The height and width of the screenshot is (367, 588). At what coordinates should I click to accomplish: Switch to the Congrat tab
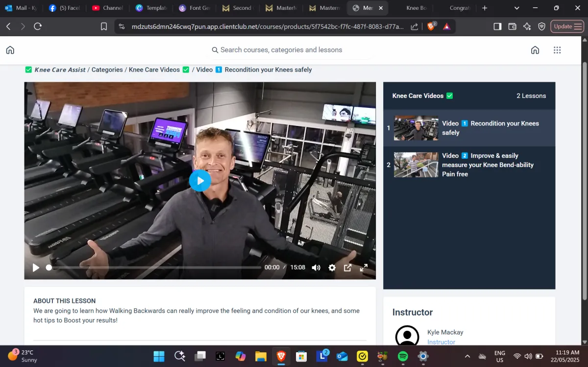pos(459,8)
